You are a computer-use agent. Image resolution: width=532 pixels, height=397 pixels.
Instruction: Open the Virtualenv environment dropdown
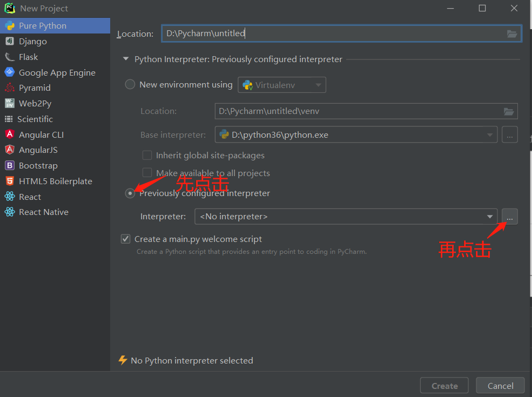[282, 85]
